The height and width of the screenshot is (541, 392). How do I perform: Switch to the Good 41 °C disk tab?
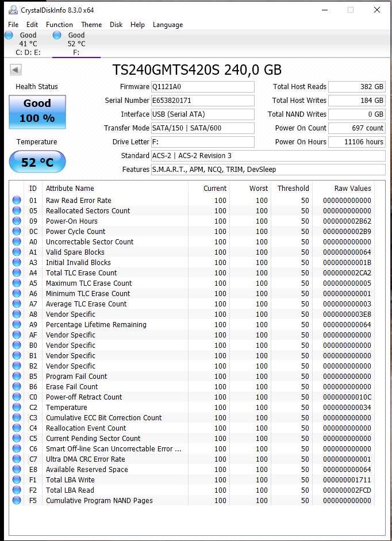pos(28,44)
